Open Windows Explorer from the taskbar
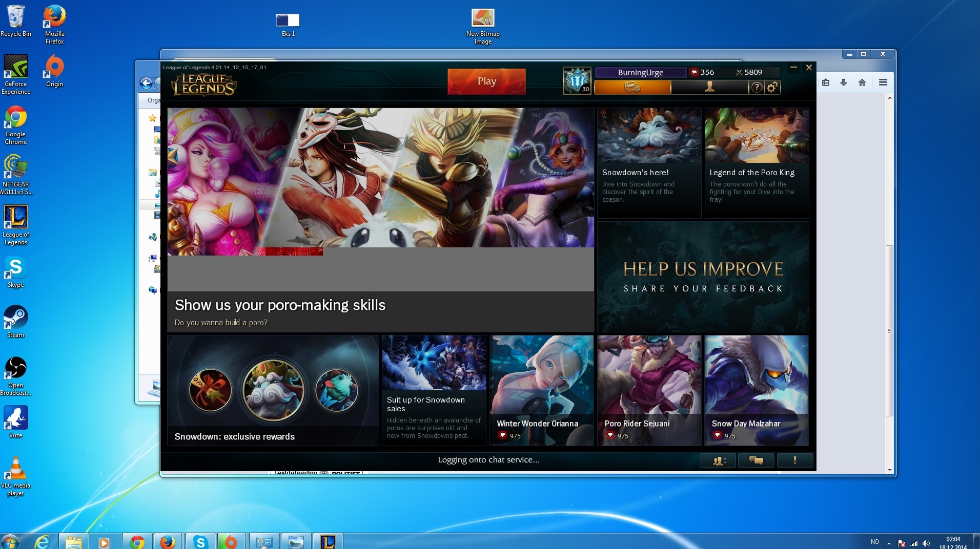This screenshot has height=549, width=980. tap(73, 541)
